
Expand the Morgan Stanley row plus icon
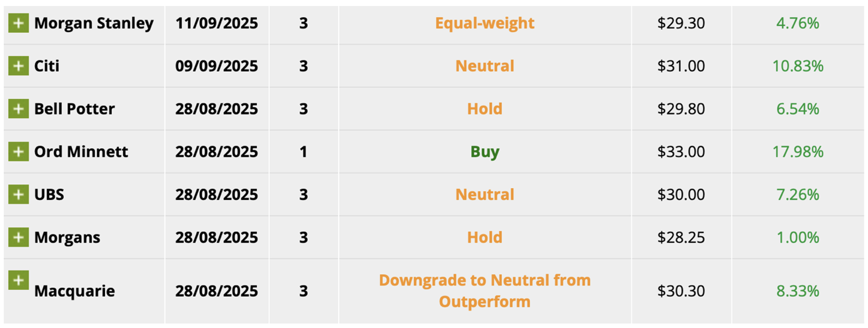[x=18, y=23]
